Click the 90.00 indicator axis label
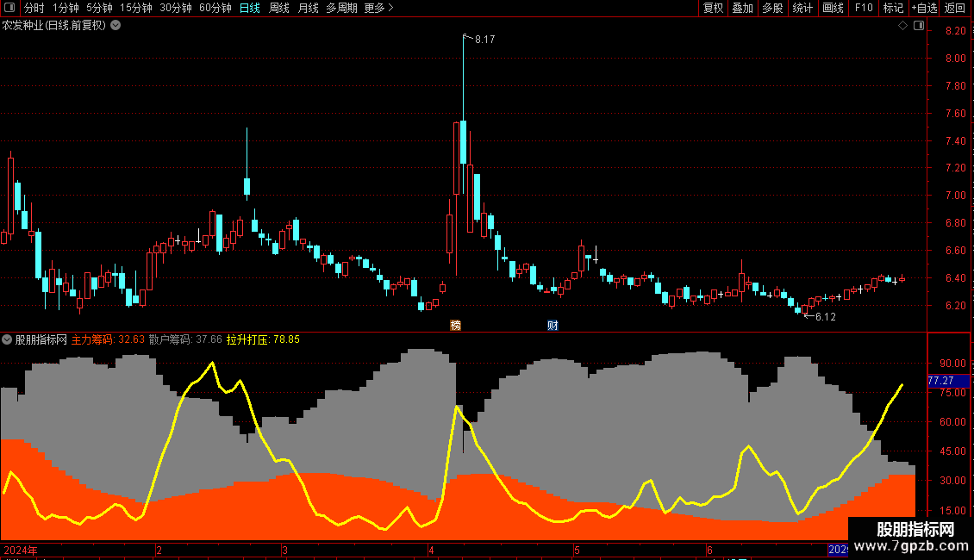 click(952, 364)
